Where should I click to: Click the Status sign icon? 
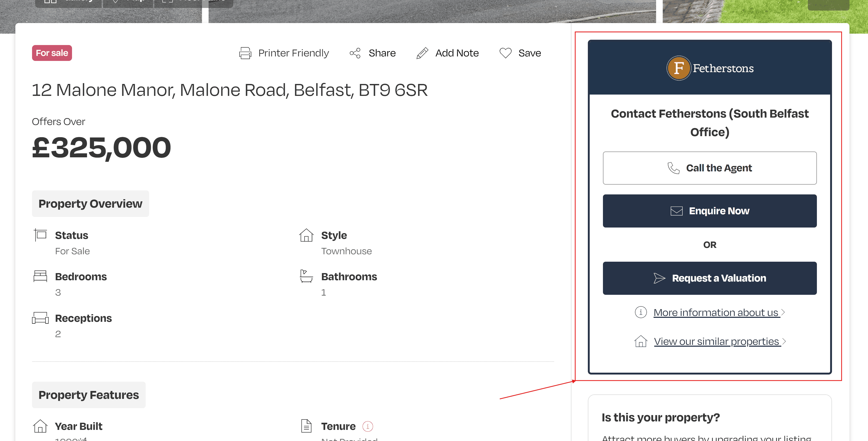click(x=40, y=235)
